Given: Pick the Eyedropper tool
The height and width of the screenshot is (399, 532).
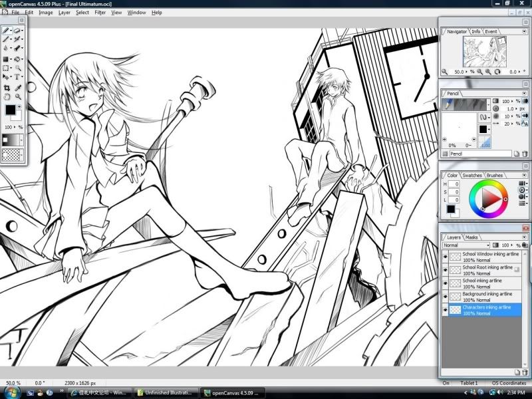Looking at the screenshot, I should click(x=18, y=88).
